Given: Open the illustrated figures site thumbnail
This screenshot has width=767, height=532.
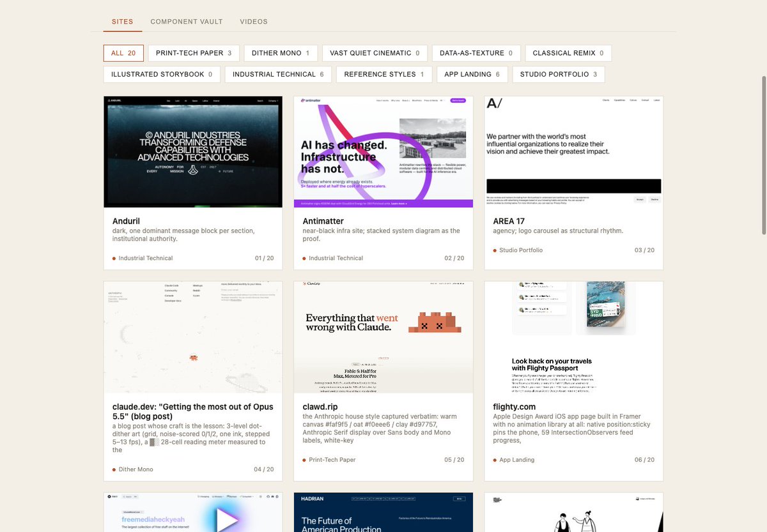Looking at the screenshot, I should [574, 512].
